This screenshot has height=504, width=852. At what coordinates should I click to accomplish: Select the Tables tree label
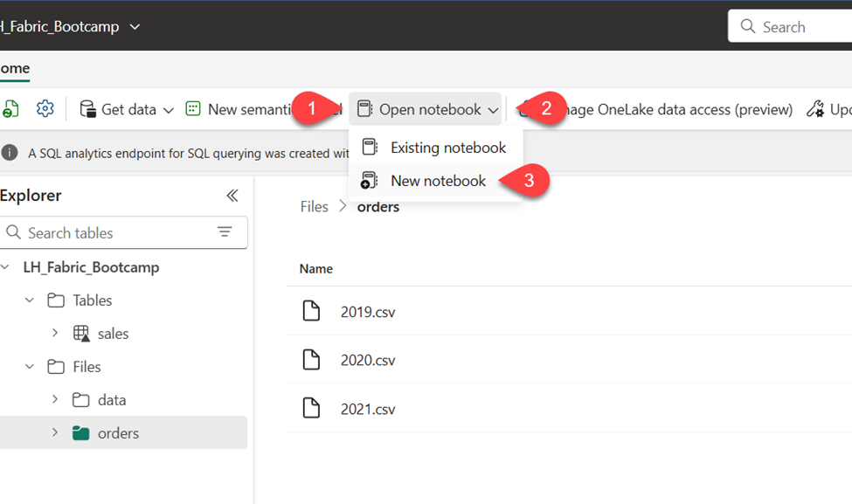(x=93, y=300)
